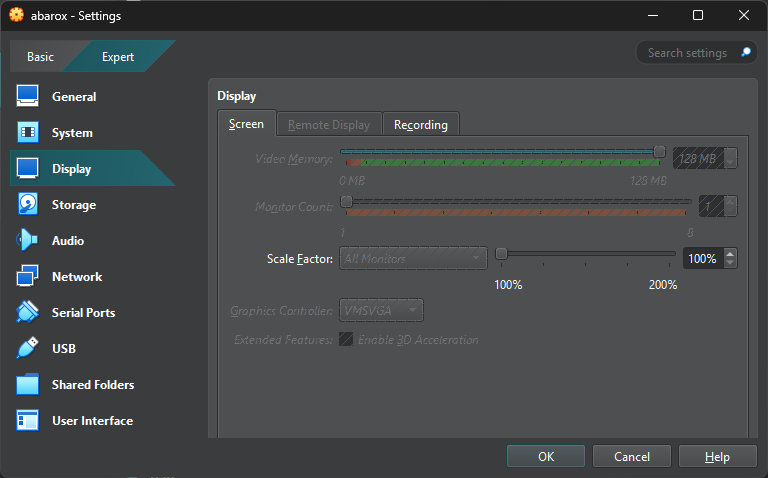Screen dimensions: 768x478
Task: Confirm settings with OK button
Action: [546, 456]
